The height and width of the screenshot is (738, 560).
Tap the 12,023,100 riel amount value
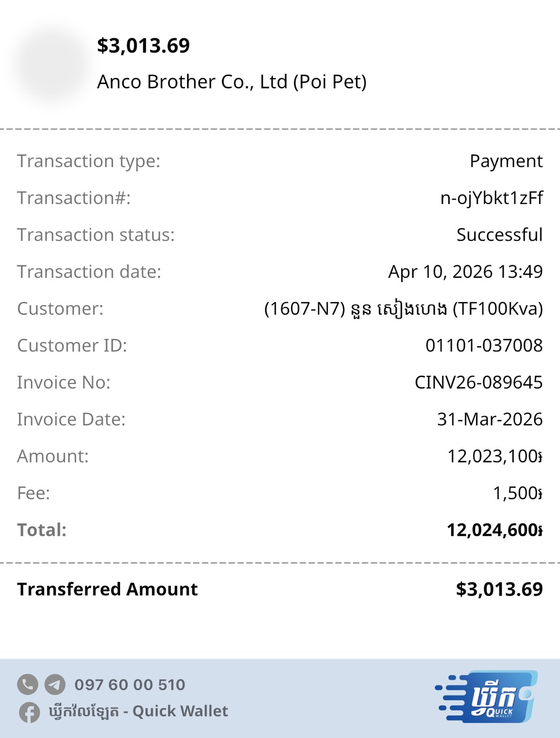click(x=495, y=456)
